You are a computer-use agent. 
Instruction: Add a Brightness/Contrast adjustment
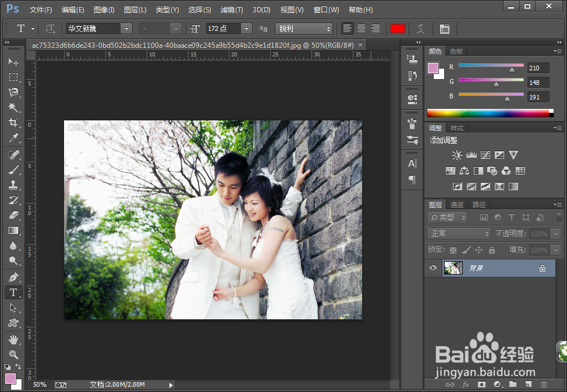point(457,155)
